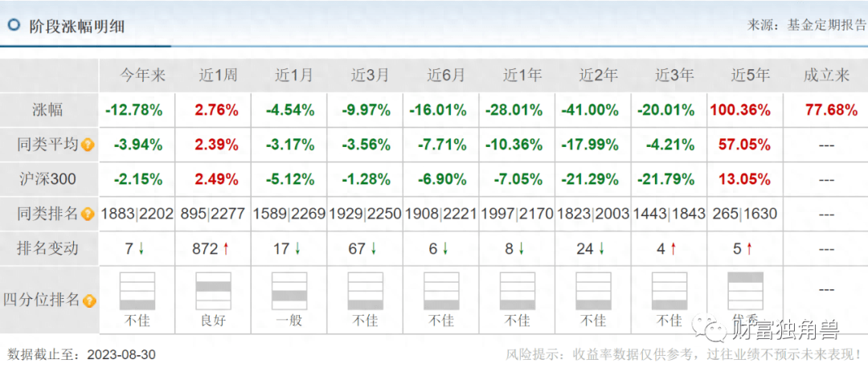Click the 57.05% peer average value
Viewport: 868px width, 368px height.
point(744,145)
